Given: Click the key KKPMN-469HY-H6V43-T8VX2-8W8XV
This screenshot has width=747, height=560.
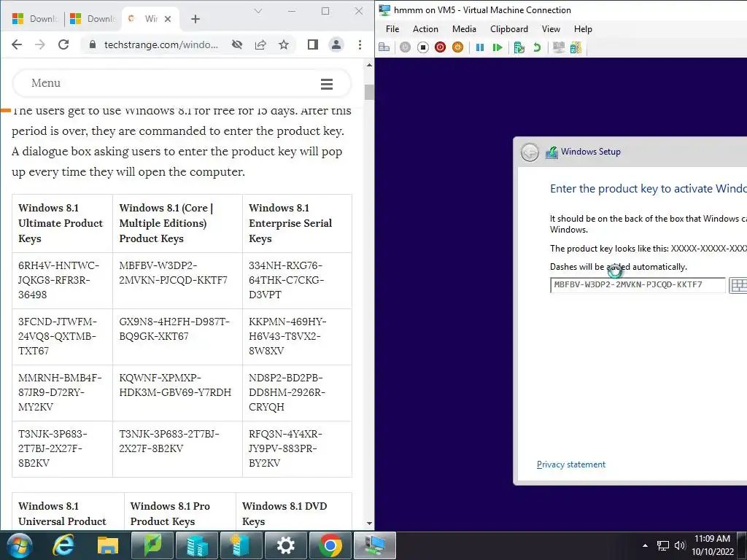Looking at the screenshot, I should 287,336.
